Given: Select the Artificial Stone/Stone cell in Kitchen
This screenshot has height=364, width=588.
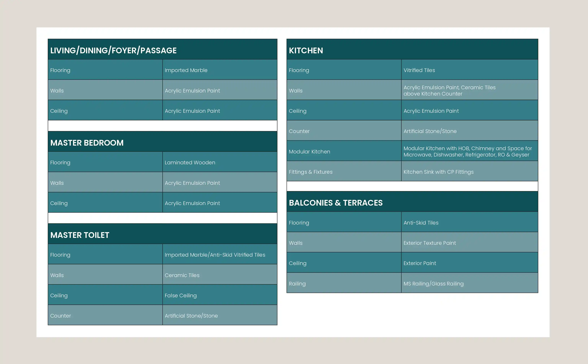Looking at the screenshot, I should pyautogui.click(x=430, y=131).
